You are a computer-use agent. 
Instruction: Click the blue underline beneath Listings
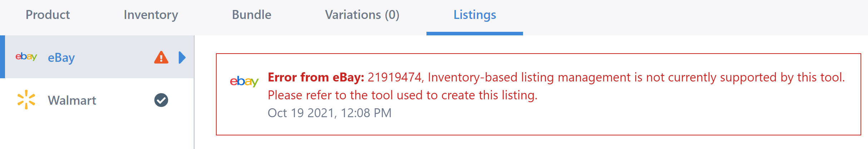(475, 34)
